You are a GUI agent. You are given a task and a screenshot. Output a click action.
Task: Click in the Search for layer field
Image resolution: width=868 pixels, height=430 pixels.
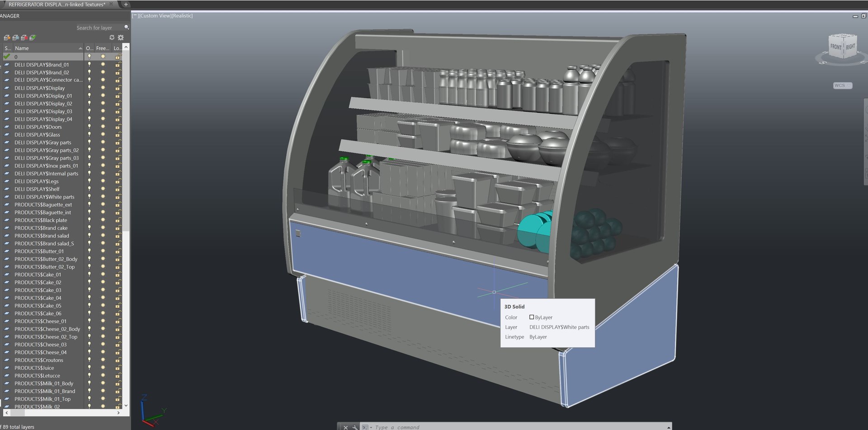[99, 28]
